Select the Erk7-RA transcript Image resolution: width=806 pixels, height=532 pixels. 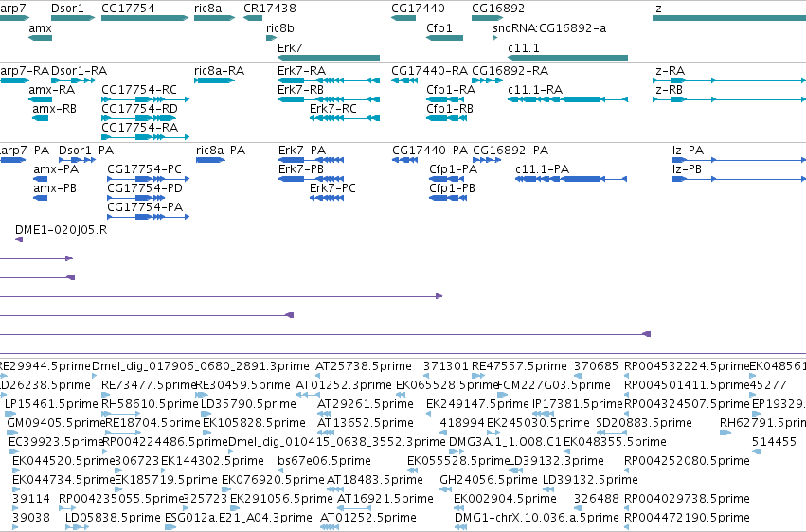(x=329, y=80)
